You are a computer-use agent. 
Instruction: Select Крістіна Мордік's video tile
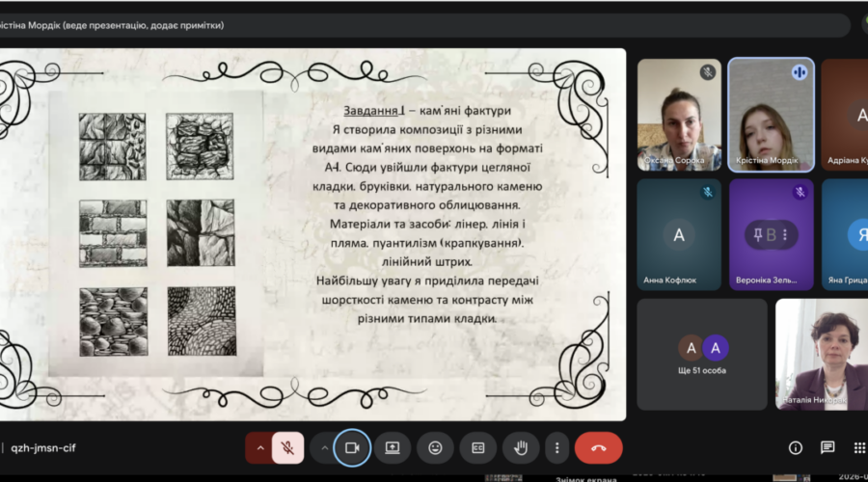(x=772, y=115)
